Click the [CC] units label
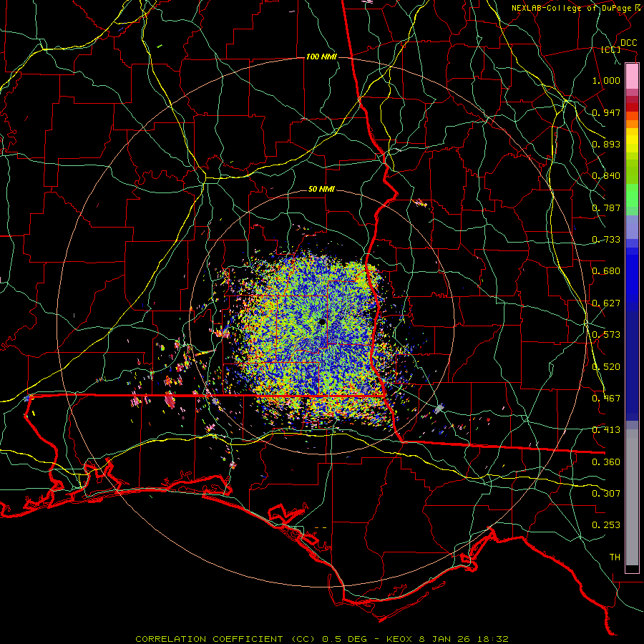644x644 pixels. (611, 49)
